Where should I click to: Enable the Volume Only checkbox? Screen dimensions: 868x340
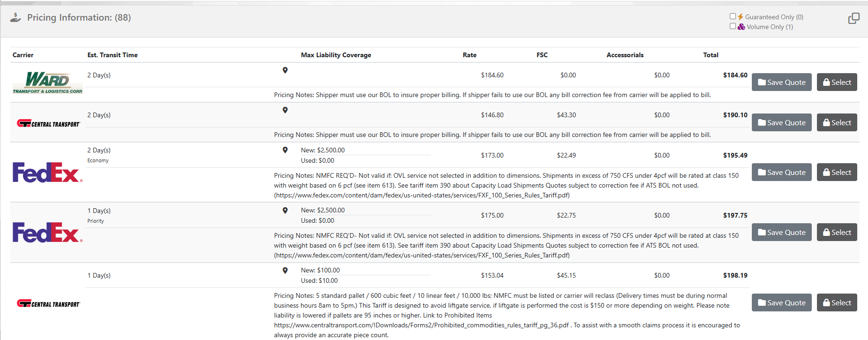click(733, 26)
